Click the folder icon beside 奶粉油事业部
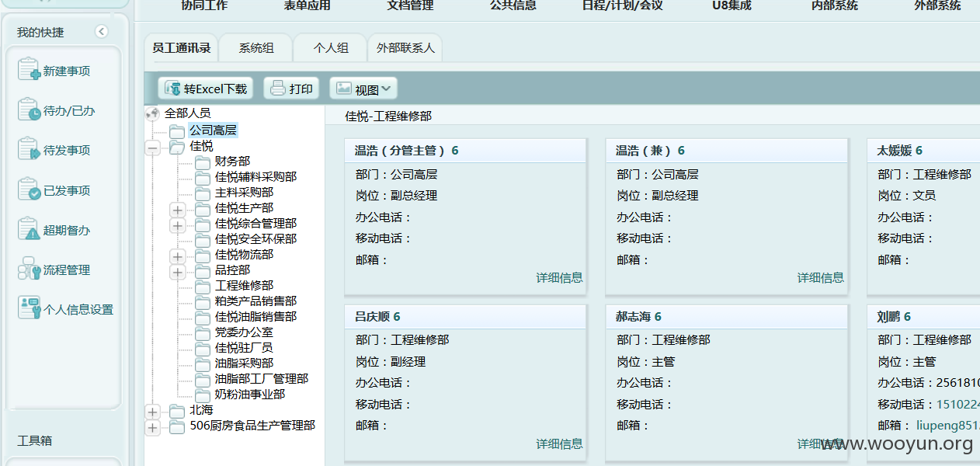Image resolution: width=980 pixels, height=466 pixels. point(203,395)
